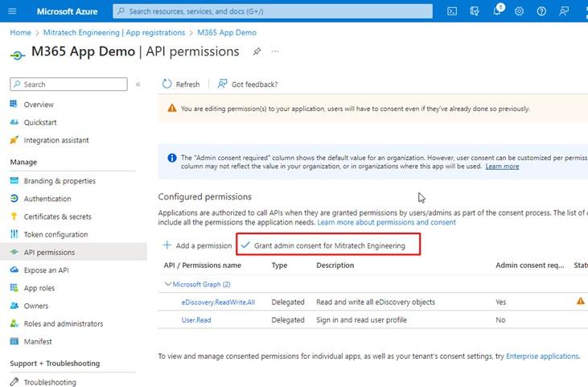Screen dimensions: 588x387
Task: Open Expose an API page
Action: tap(46, 270)
